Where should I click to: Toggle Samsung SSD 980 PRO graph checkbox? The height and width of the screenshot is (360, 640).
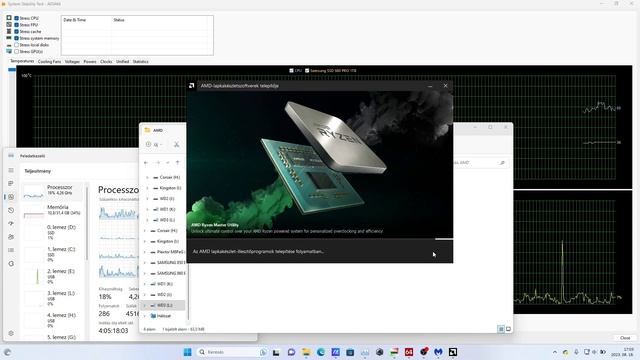pyautogui.click(x=307, y=71)
